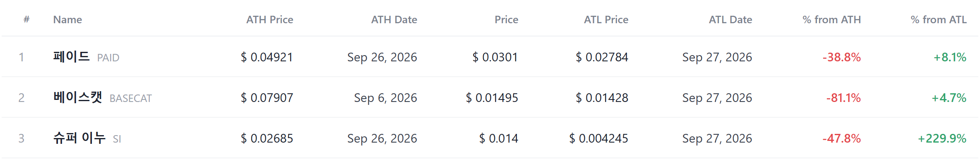Click the ATL Price column header
The width and height of the screenshot is (980, 160).
[x=606, y=19]
